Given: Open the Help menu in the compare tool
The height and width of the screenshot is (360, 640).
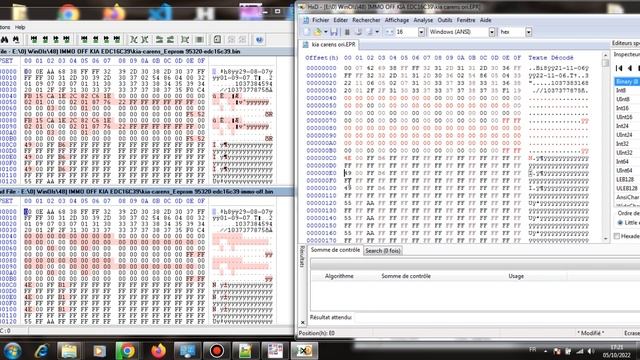Looking at the screenshot, I should 20,27.
